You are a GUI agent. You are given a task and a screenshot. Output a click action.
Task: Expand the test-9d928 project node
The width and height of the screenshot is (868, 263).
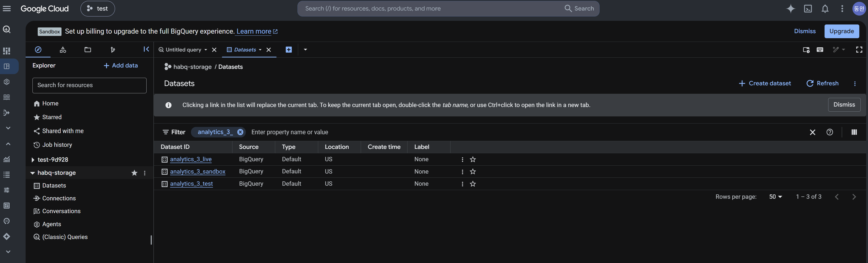tap(33, 160)
